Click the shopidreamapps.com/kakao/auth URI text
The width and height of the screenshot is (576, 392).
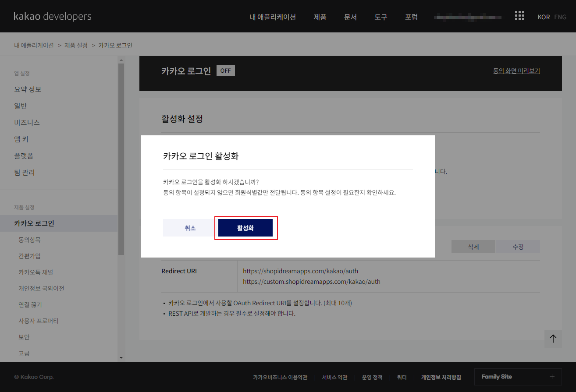pos(300,271)
